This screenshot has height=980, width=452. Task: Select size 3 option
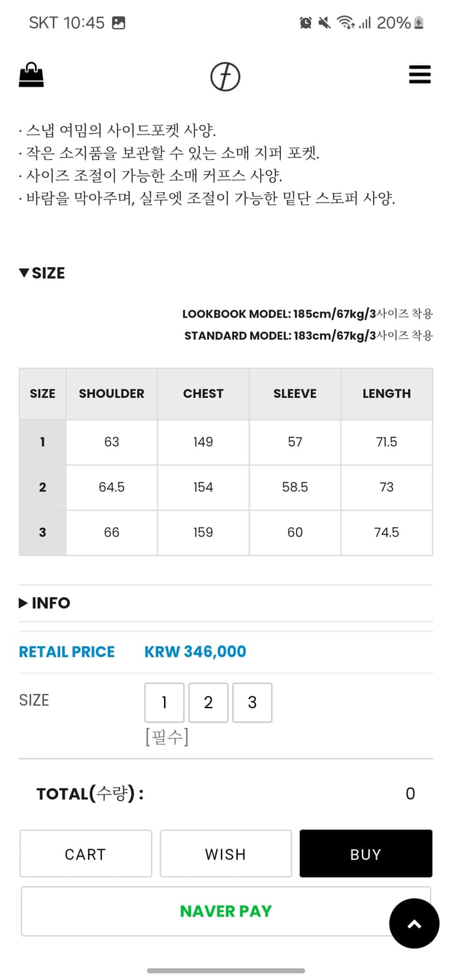coord(253,702)
